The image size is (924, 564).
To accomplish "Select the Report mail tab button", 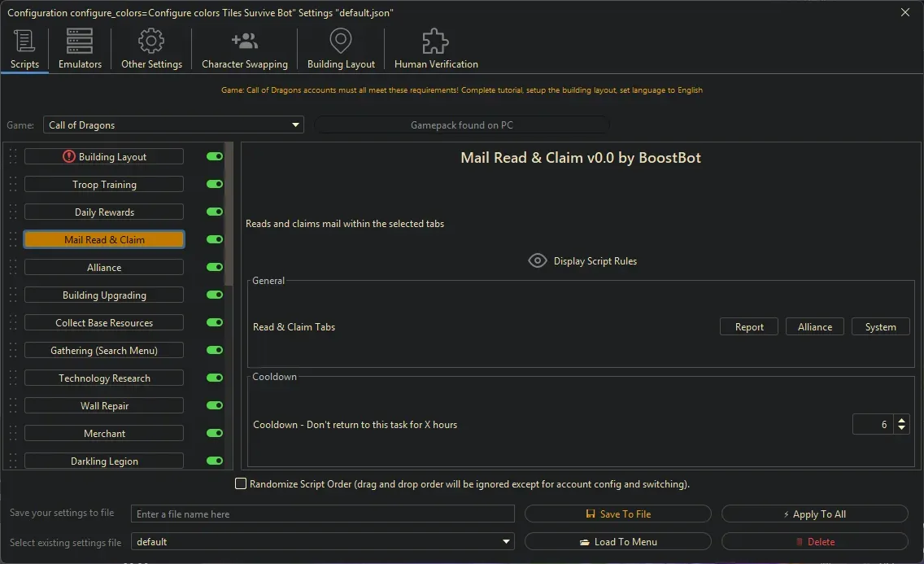I will (748, 326).
